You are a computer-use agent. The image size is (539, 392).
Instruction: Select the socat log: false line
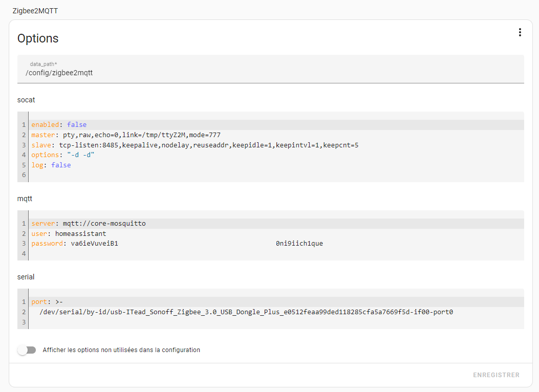coord(276,165)
